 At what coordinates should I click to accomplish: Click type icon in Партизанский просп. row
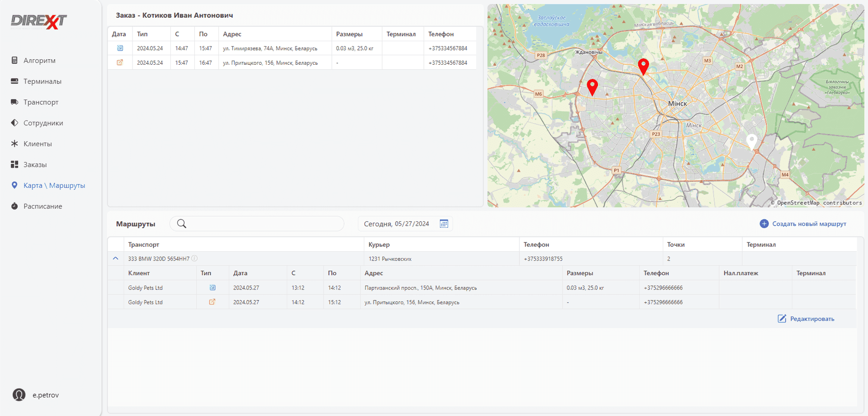(213, 287)
